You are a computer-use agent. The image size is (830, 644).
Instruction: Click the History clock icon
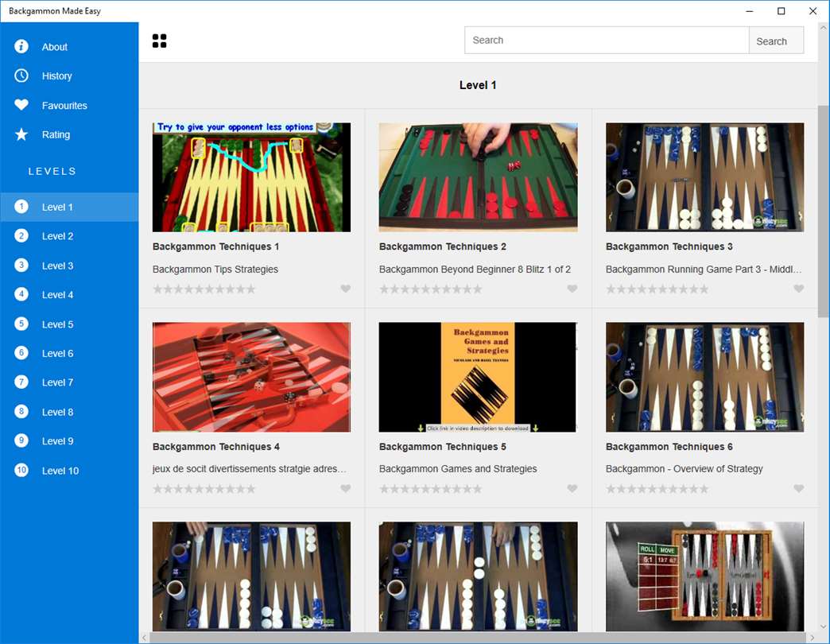click(21, 76)
